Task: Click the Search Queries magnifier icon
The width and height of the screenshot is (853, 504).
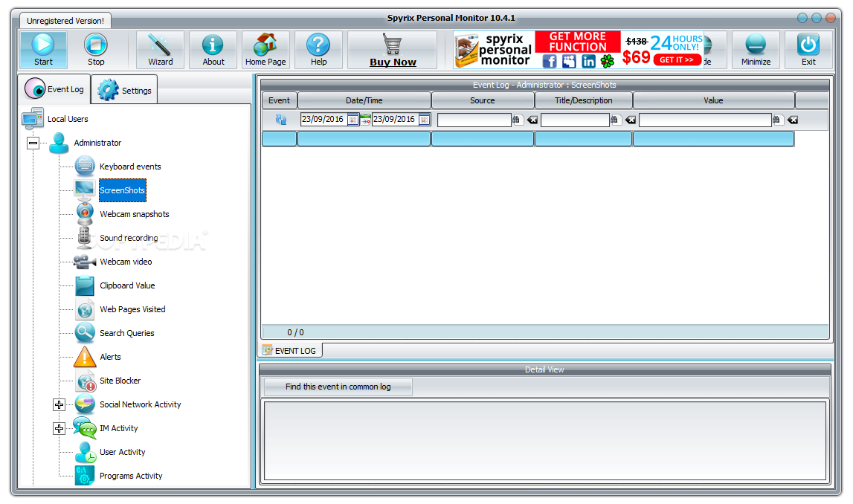Action: 85,333
